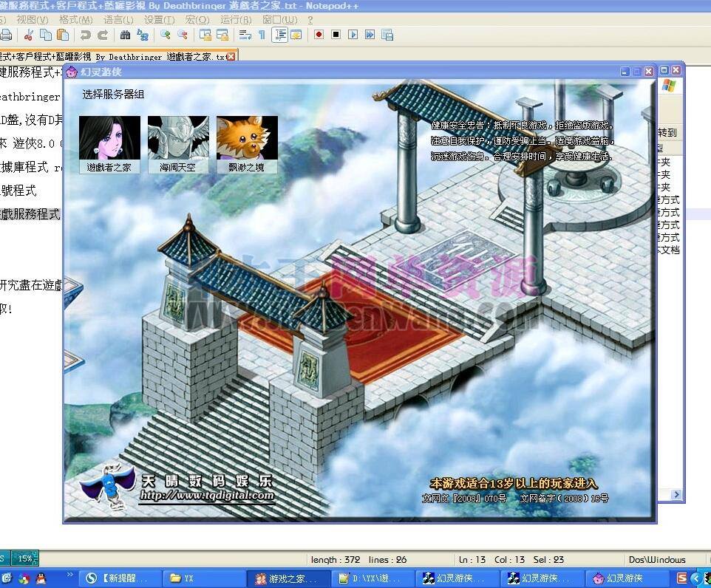
Task: Click the 幻灵游侠 window title icon
Action: point(72,72)
